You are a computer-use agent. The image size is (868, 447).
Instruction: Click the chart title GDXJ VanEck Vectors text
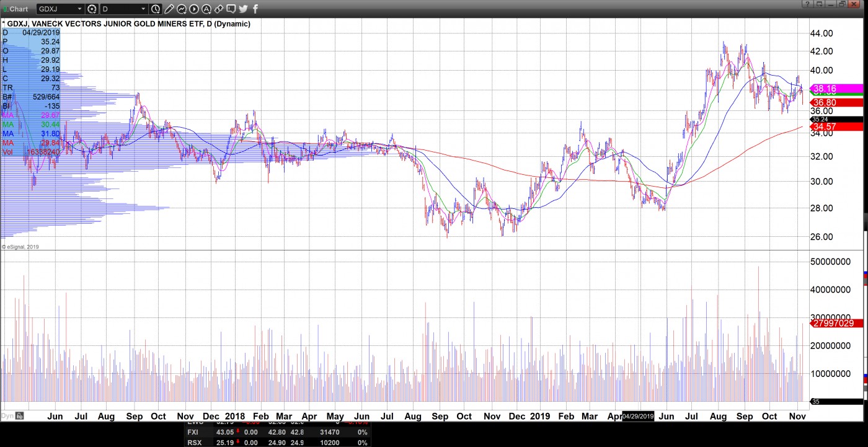[x=128, y=24]
